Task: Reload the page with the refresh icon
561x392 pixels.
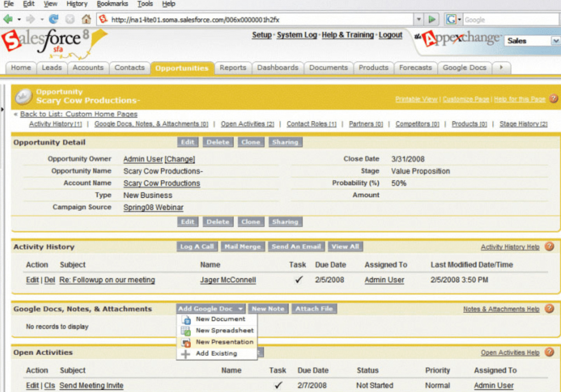Action: tap(54, 19)
